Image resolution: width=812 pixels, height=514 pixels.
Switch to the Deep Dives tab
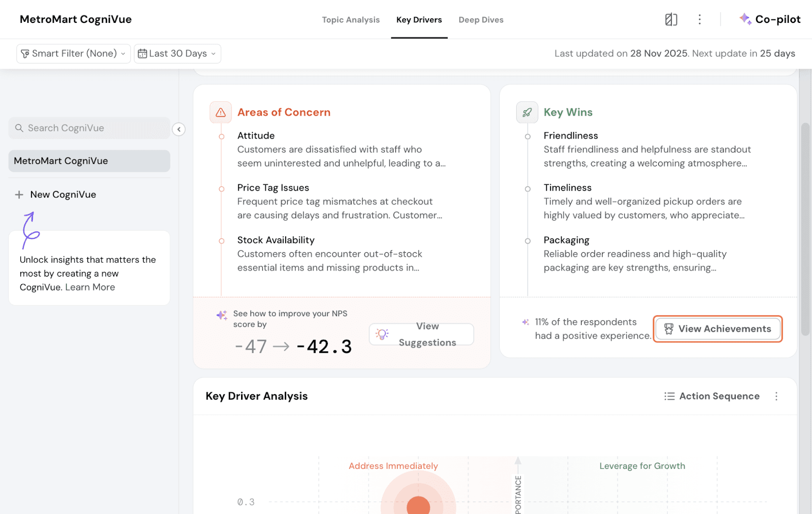(481, 20)
